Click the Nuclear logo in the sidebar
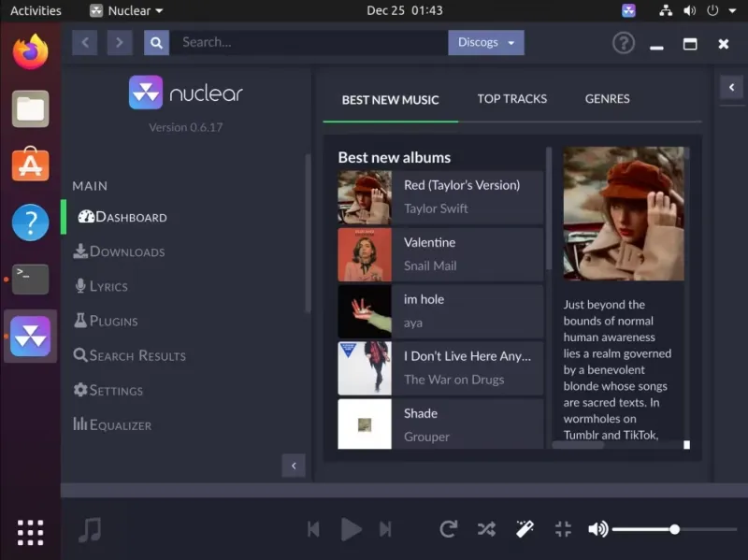This screenshot has height=560, width=748. point(185,93)
